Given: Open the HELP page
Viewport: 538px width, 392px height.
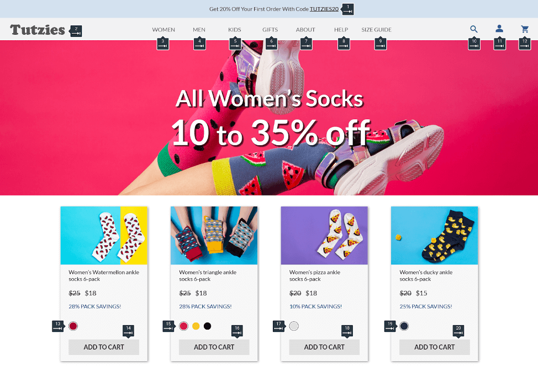Looking at the screenshot, I should pos(341,29).
